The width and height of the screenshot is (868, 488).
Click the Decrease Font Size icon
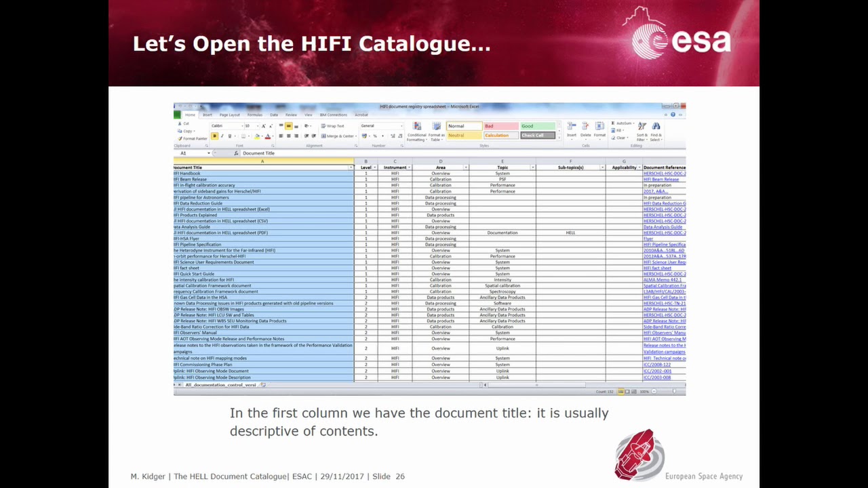(x=271, y=126)
